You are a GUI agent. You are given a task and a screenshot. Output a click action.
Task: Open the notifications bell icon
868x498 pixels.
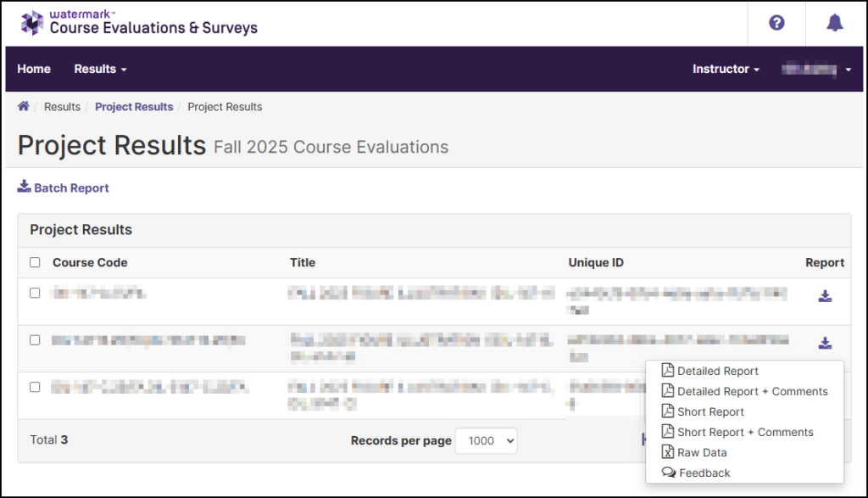click(834, 23)
